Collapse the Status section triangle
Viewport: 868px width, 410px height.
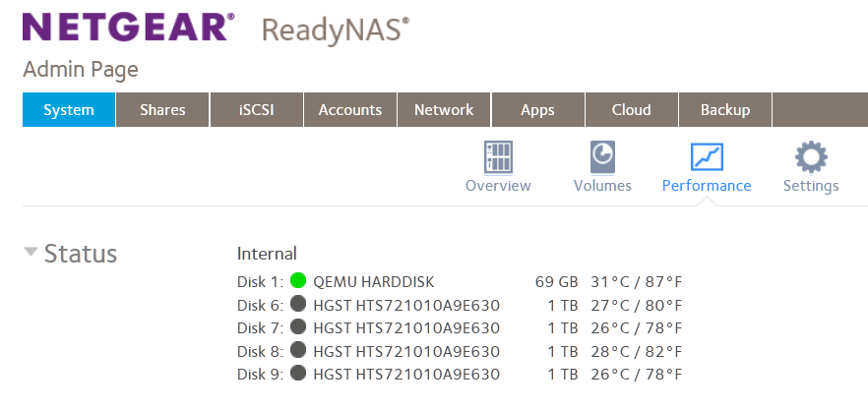click(31, 253)
